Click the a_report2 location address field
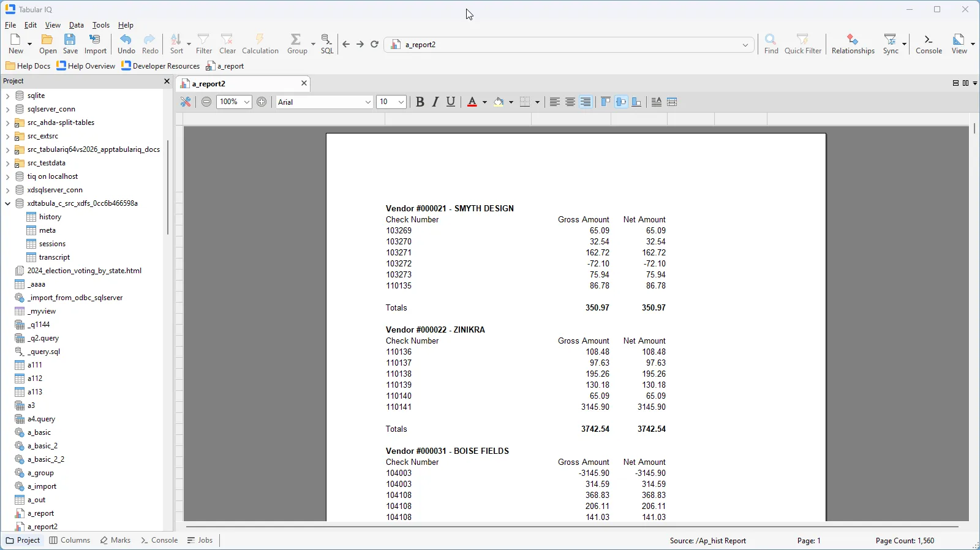 570,44
